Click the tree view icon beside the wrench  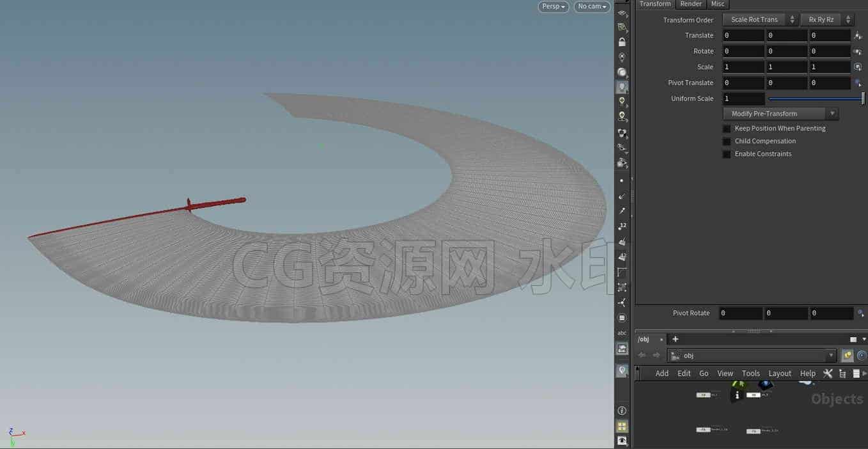click(x=842, y=374)
